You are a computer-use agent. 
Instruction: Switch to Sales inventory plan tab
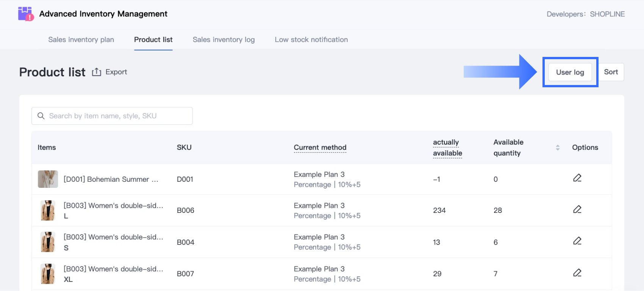tap(81, 39)
